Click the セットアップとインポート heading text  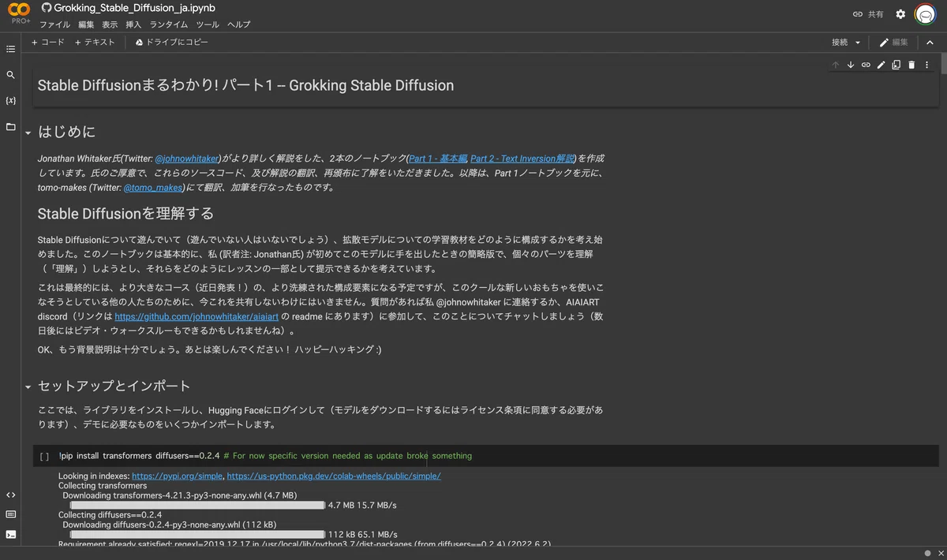coord(114,386)
